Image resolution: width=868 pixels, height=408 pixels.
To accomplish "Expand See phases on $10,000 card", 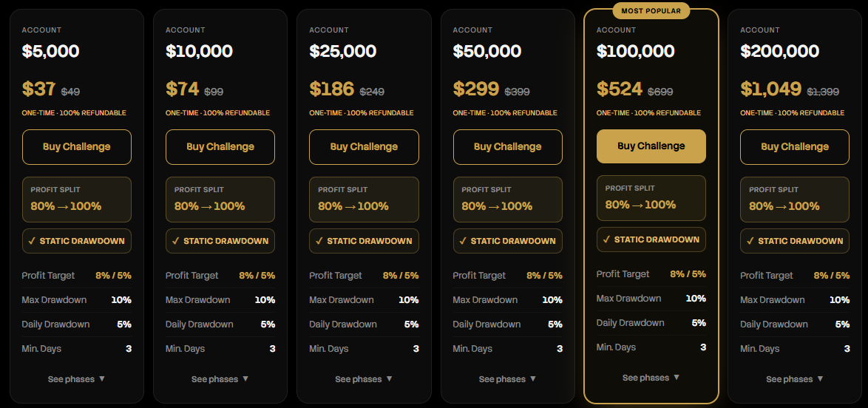I will [220, 379].
